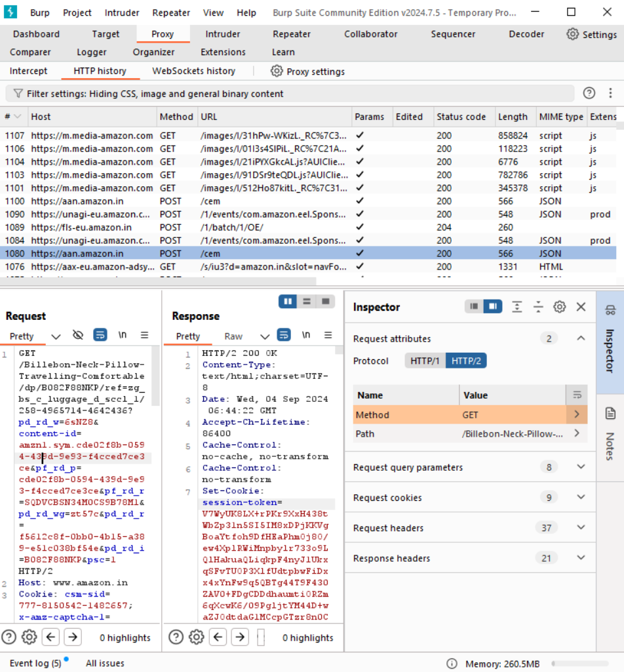Switch Inspector to left-docked layout
Screen dimensions: 624x672
[474, 306]
